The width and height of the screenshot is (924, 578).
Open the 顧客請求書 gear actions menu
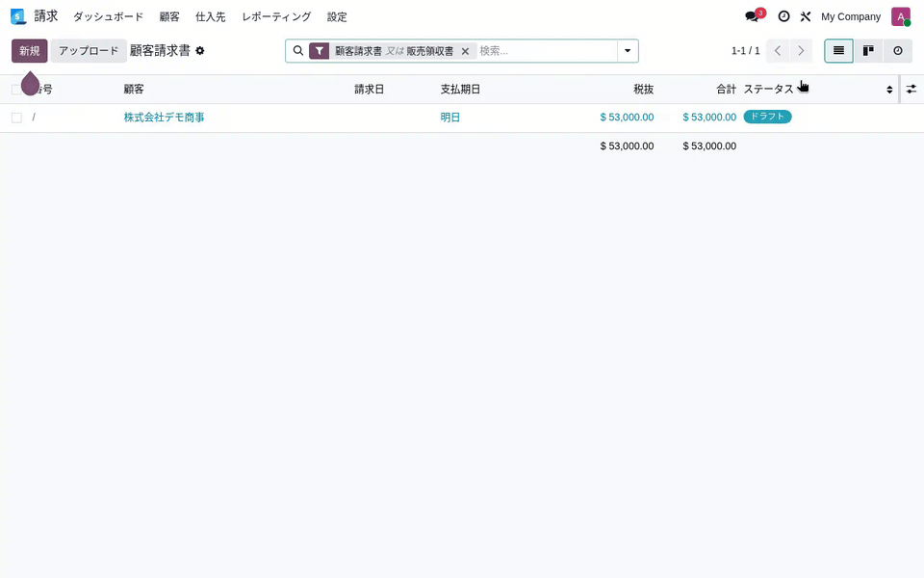[x=200, y=51]
